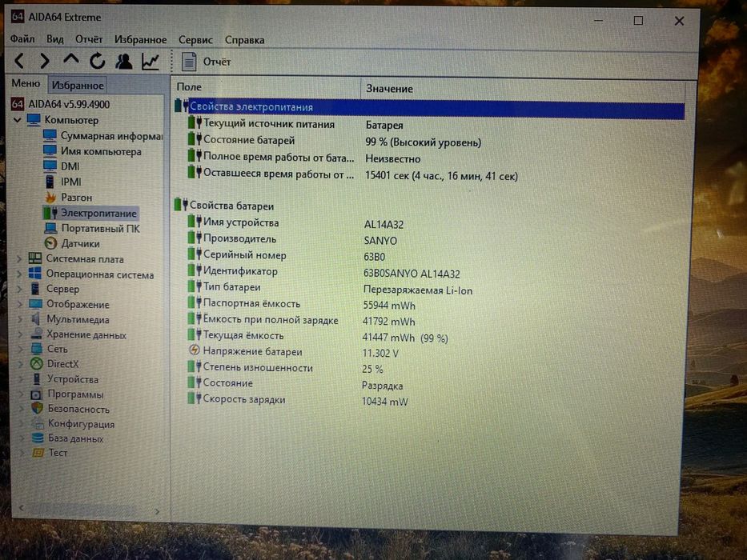Click the Up level arrow
Image resolution: width=747 pixels, height=560 pixels.
click(x=71, y=59)
